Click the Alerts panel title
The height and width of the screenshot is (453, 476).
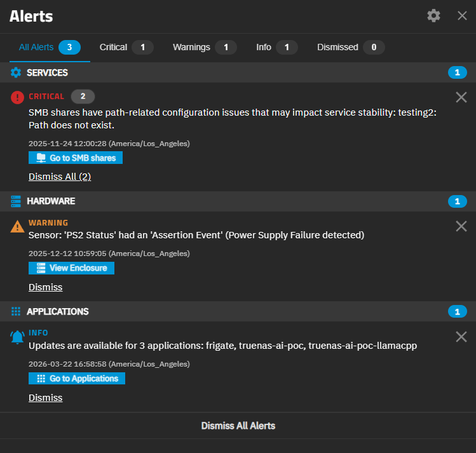pos(31,16)
